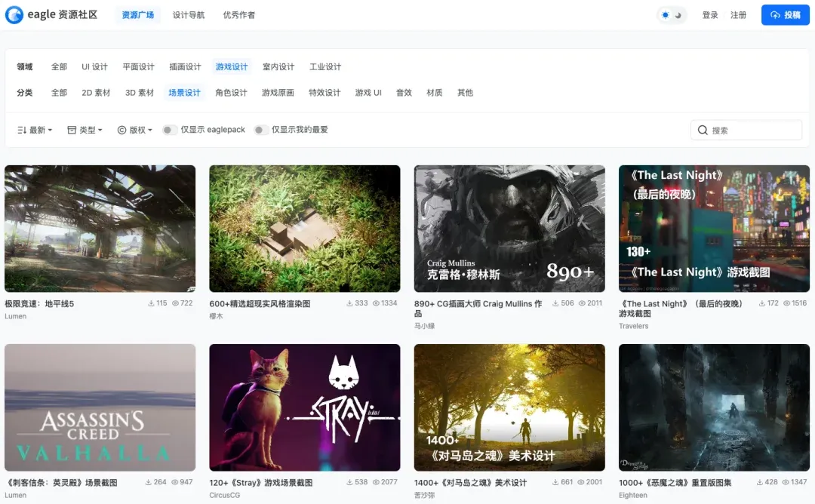
Task: Select the 插画设计 field filter
Action: tap(185, 66)
